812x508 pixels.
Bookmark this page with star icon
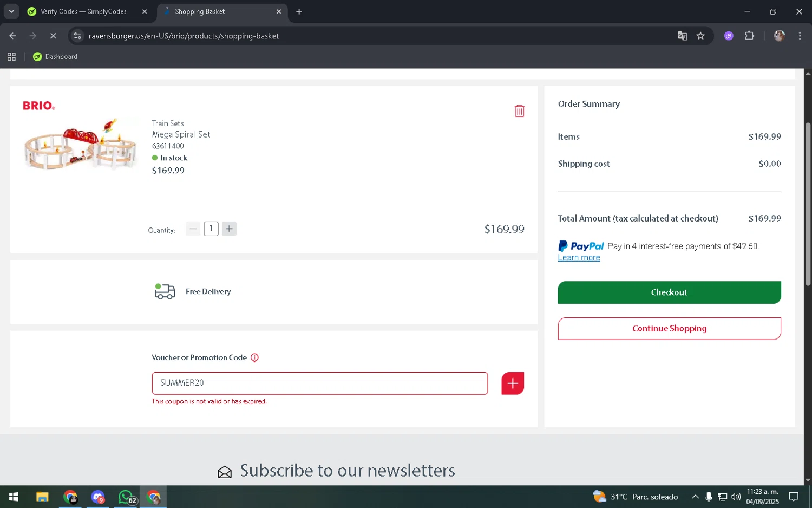pyautogui.click(x=700, y=36)
